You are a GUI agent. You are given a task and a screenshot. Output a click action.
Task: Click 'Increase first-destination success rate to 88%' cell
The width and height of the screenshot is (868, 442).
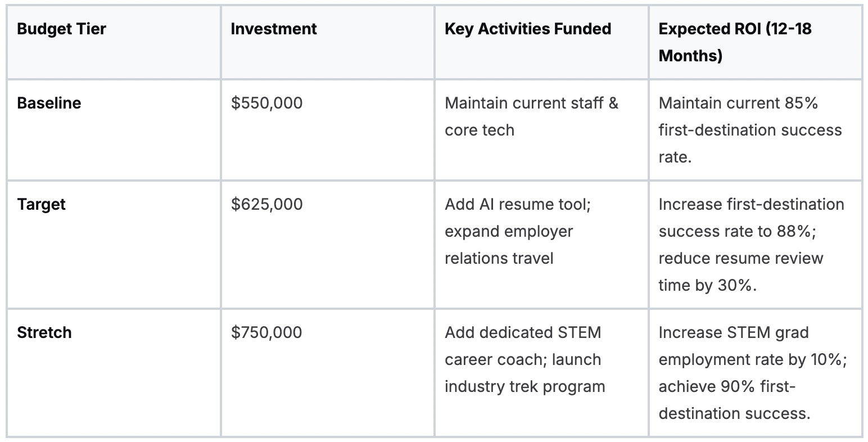751,218
